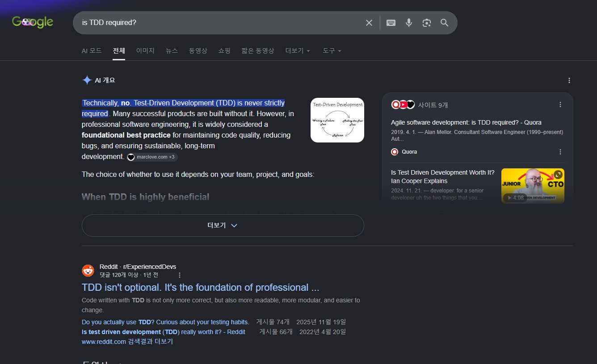Click the Quora favicon
Screen dimensions: 597x364
[395, 152]
